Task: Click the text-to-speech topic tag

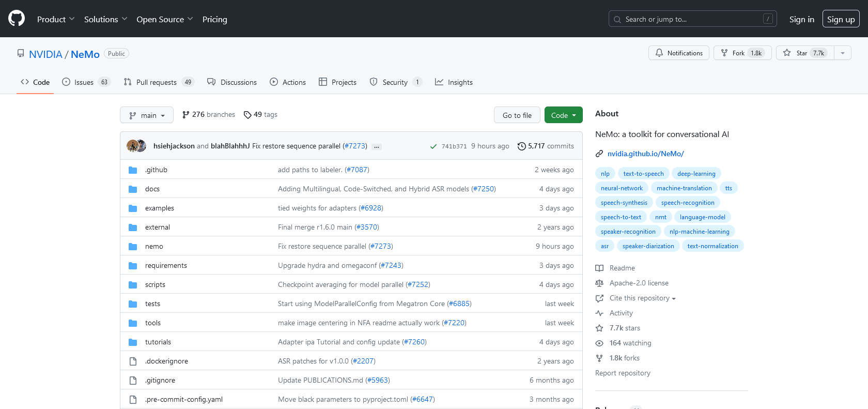Action: (644, 174)
